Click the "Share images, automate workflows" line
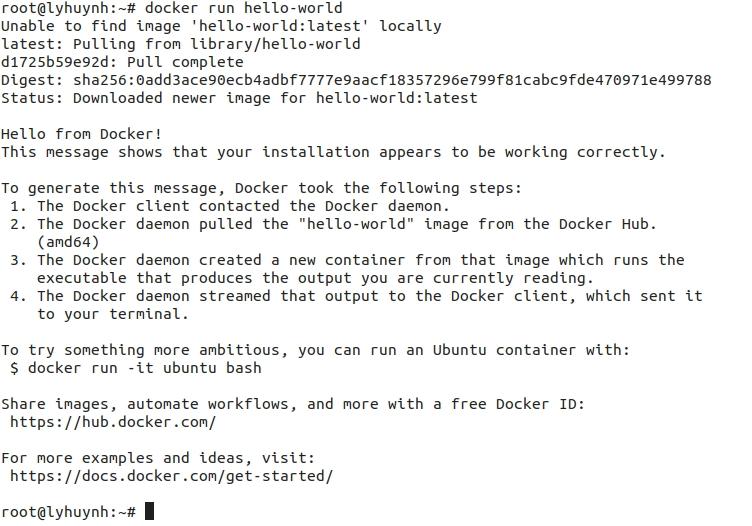 pyautogui.click(x=292, y=404)
